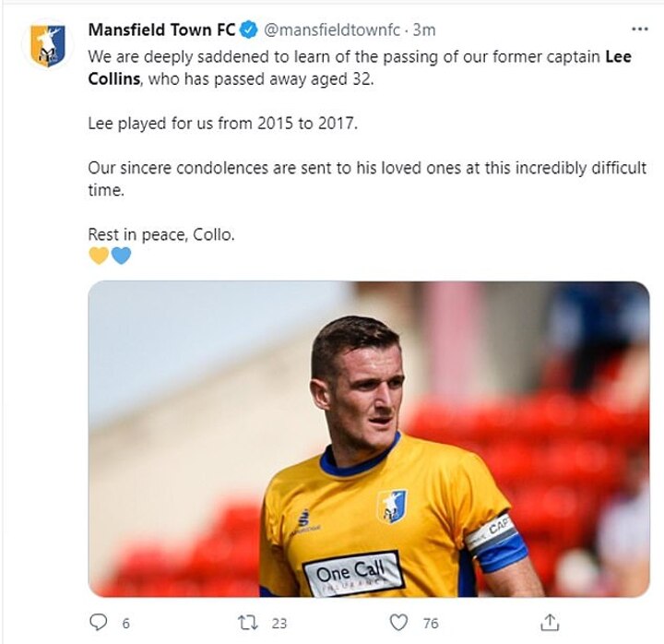Like the tweet with the heart icon

coord(398,623)
